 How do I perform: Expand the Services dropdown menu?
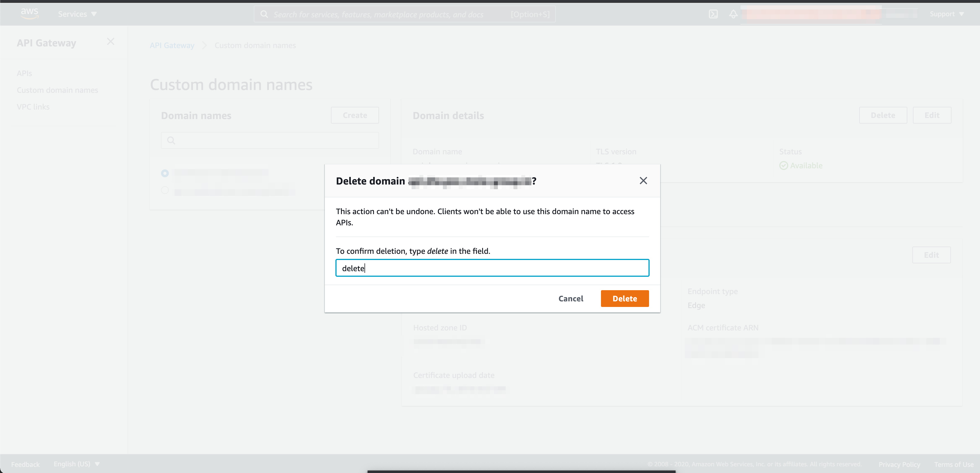tap(77, 14)
